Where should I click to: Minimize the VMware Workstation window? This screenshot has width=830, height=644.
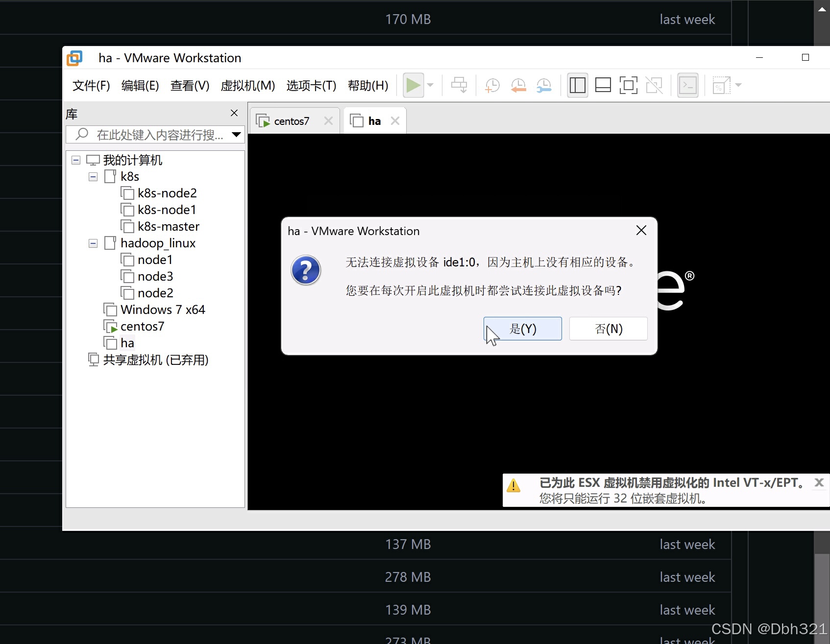[x=759, y=58]
